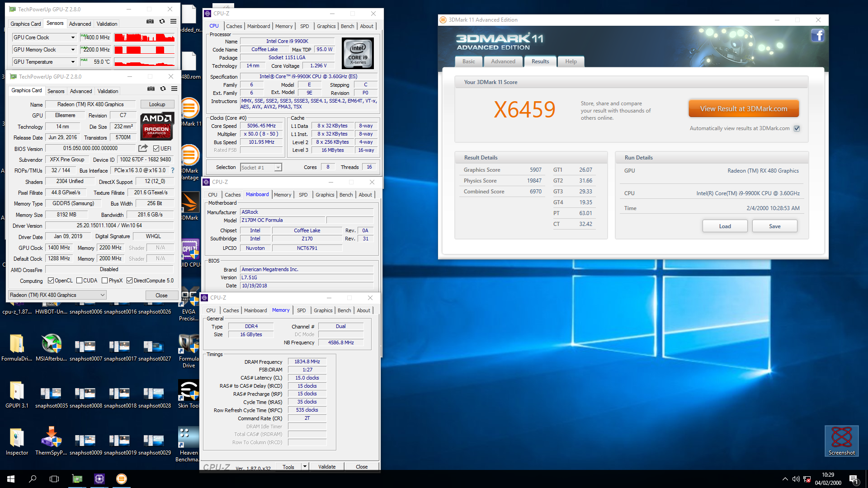Click the Close button in GPU-Z Graphics Card window

point(161,296)
